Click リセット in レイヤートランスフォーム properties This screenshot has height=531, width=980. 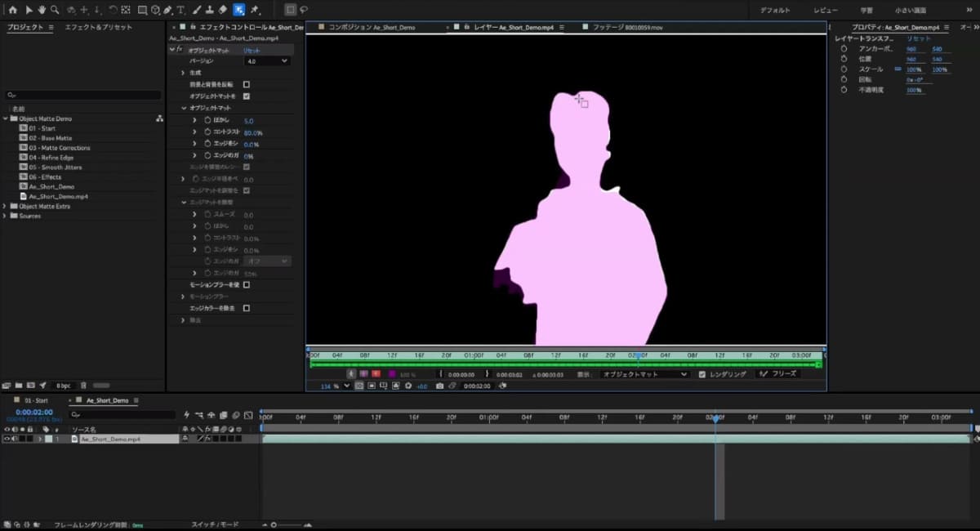tap(919, 38)
